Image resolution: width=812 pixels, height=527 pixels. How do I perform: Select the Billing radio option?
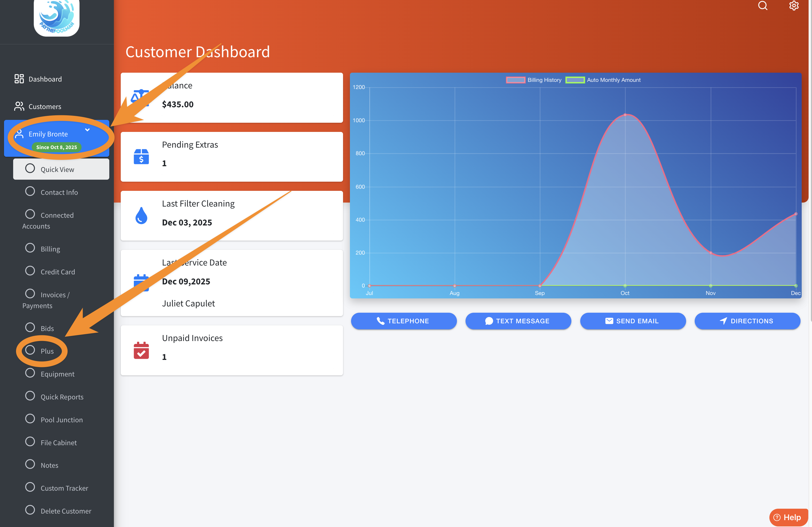click(x=30, y=248)
